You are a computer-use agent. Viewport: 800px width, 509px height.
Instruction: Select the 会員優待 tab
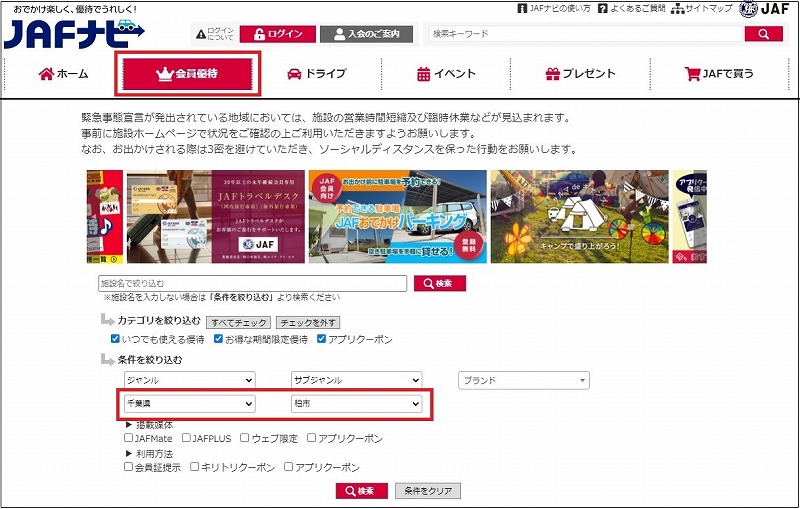[x=187, y=73]
